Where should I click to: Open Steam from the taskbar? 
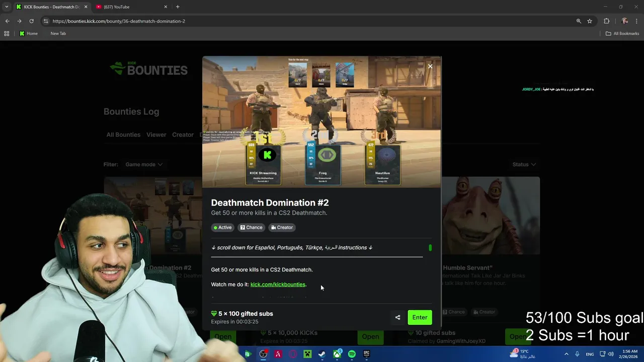[x=322, y=354]
